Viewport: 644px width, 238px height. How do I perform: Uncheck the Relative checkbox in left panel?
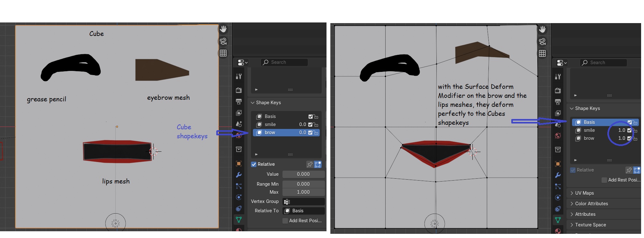pyautogui.click(x=254, y=164)
